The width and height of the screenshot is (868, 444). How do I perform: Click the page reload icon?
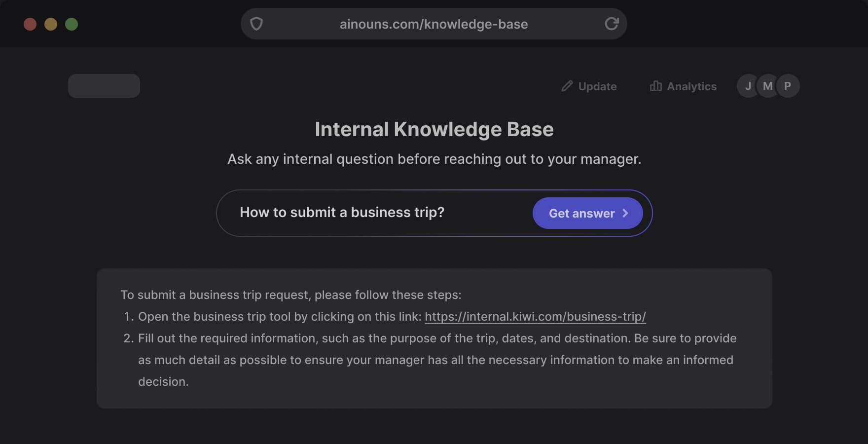coord(612,24)
